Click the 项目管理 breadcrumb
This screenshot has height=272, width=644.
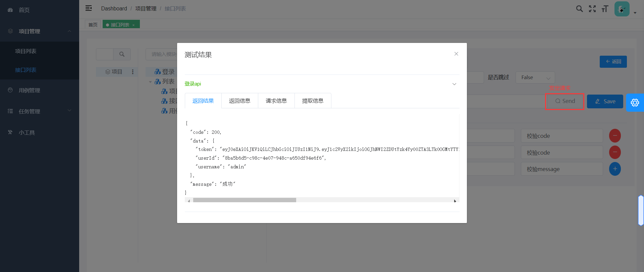[146, 8]
